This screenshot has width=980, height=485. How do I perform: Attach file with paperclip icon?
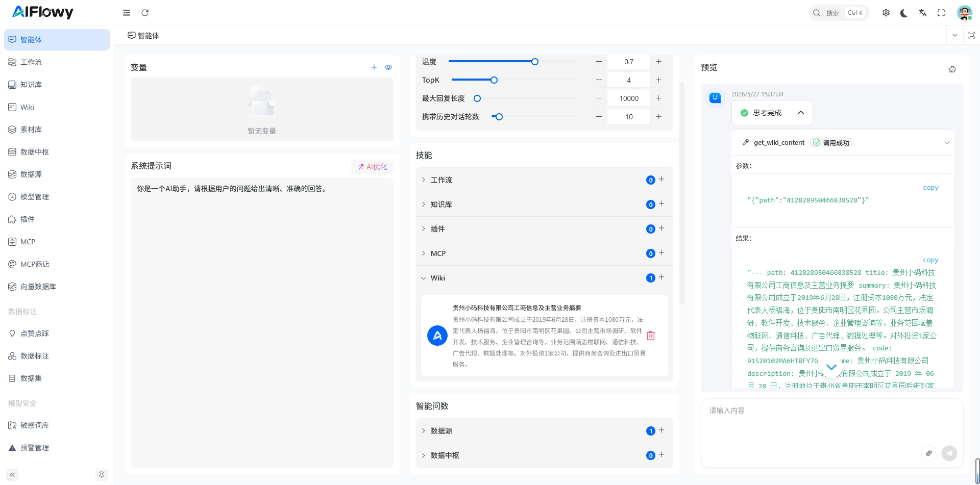[929, 453]
